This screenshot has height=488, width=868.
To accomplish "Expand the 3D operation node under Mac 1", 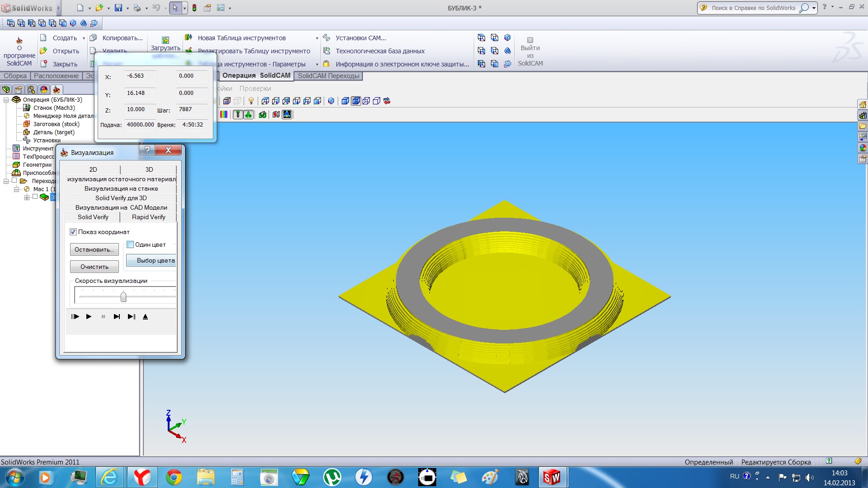I will 27,197.
